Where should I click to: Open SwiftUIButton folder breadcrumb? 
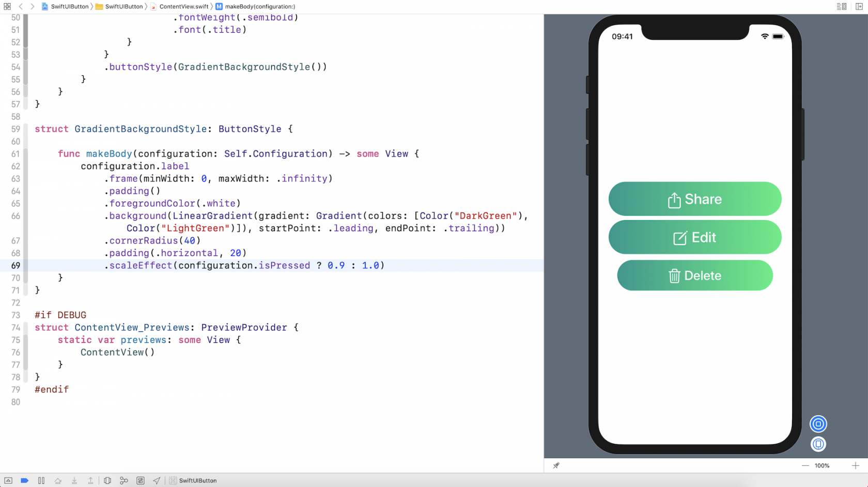coord(123,7)
